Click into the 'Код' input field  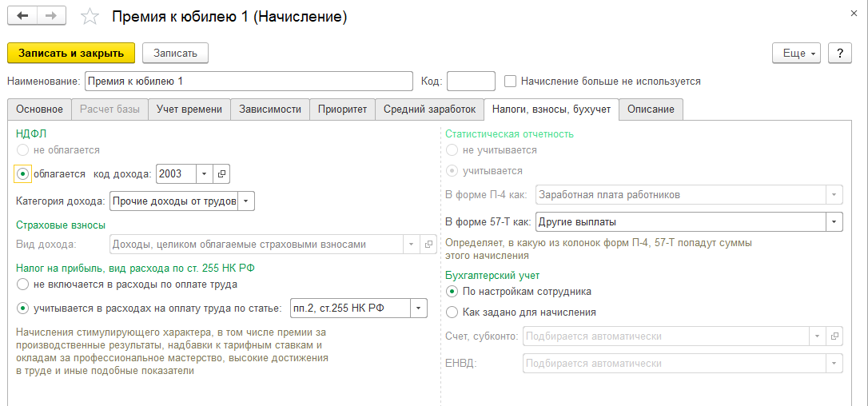(x=471, y=81)
